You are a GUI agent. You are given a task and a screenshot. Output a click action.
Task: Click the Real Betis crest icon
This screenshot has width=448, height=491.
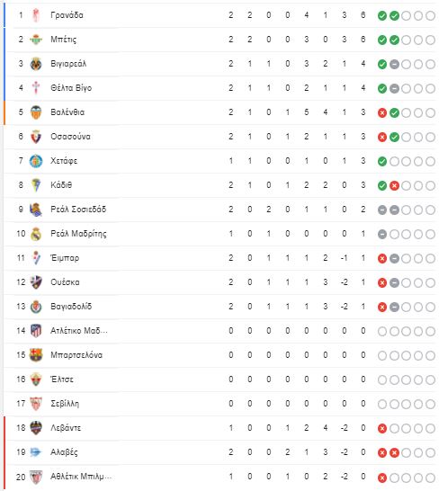(36, 40)
